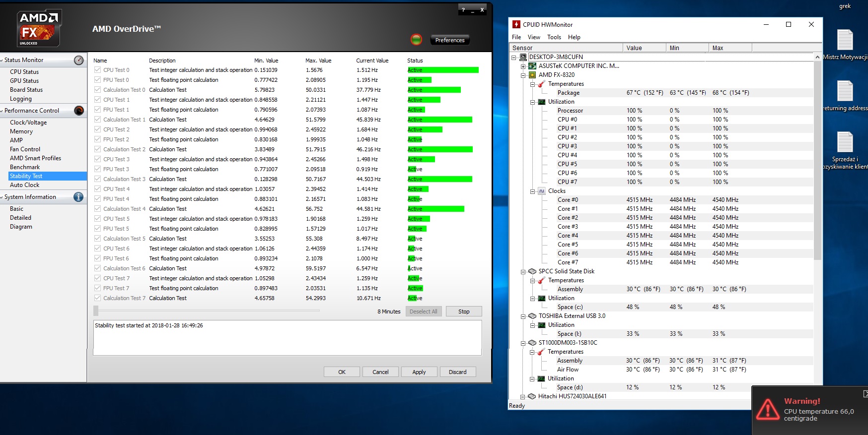Click the Hitachi HUS724030ALE641 drive icon

pyautogui.click(x=532, y=396)
